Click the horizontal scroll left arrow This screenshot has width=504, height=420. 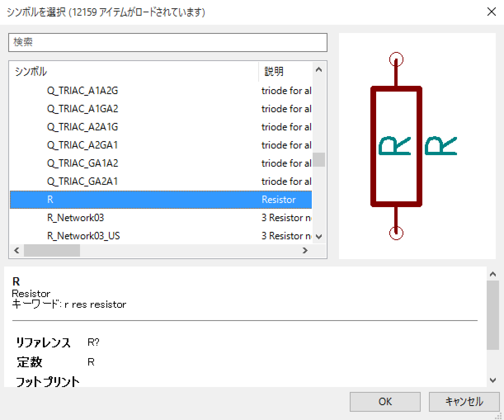17,250
